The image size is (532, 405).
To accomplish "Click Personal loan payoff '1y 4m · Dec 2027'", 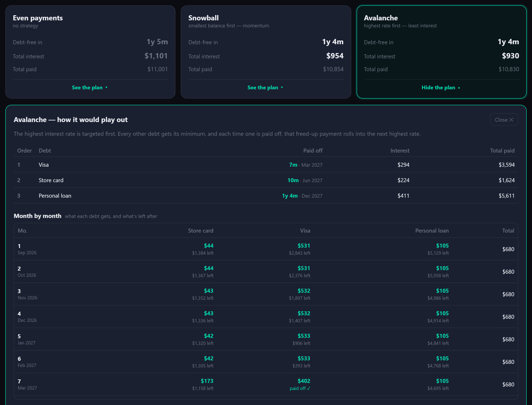I will (302, 196).
